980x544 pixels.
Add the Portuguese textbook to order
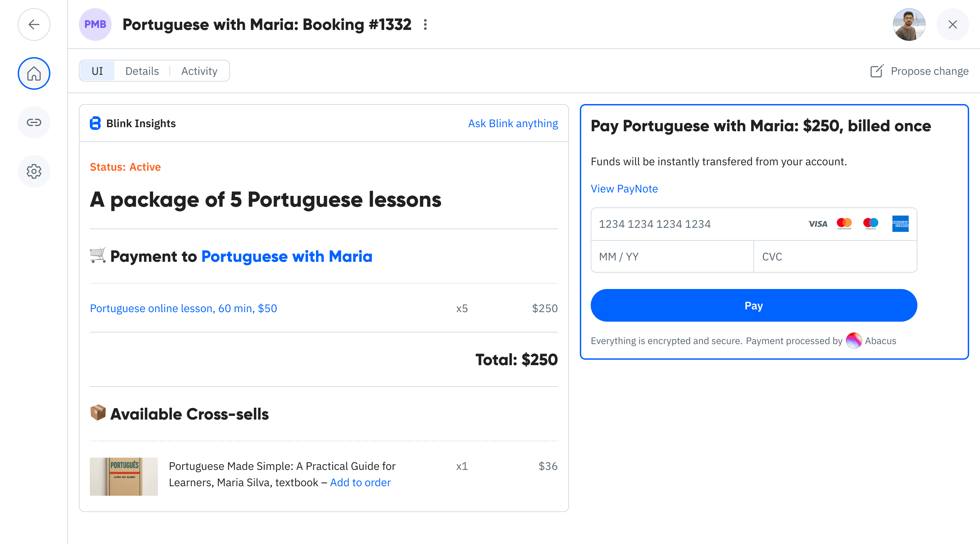tap(360, 482)
